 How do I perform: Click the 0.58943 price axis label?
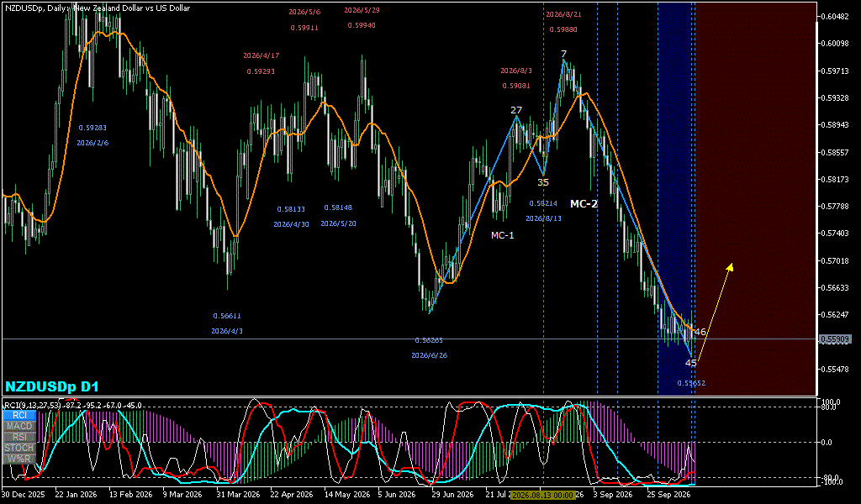(x=835, y=125)
